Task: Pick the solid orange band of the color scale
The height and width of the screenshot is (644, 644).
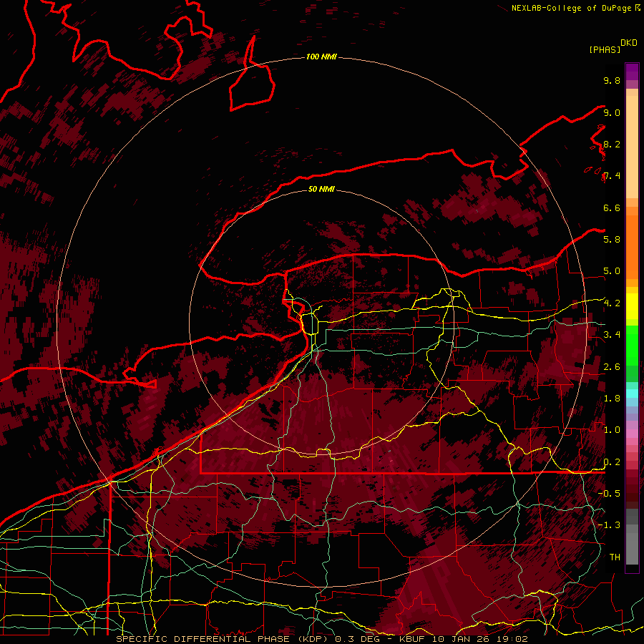Action: 632,248
